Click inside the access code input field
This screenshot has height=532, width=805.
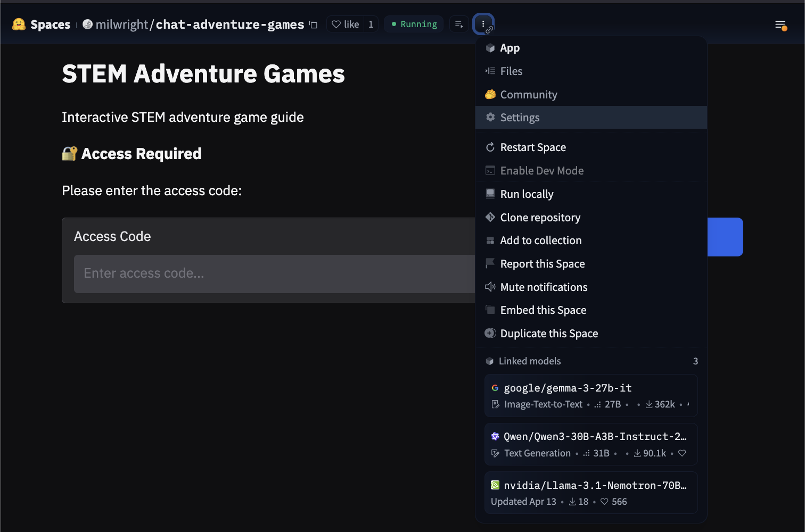click(240, 273)
